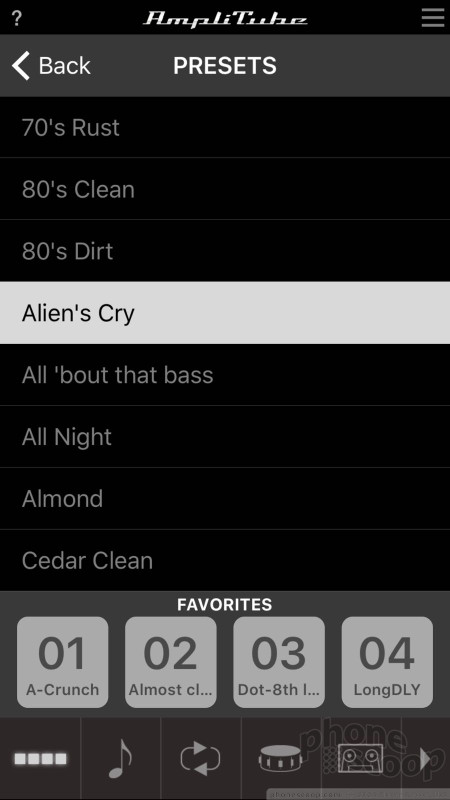Load favorite 04 LongDLY
This screenshot has width=450, height=800.
pyautogui.click(x=387, y=662)
